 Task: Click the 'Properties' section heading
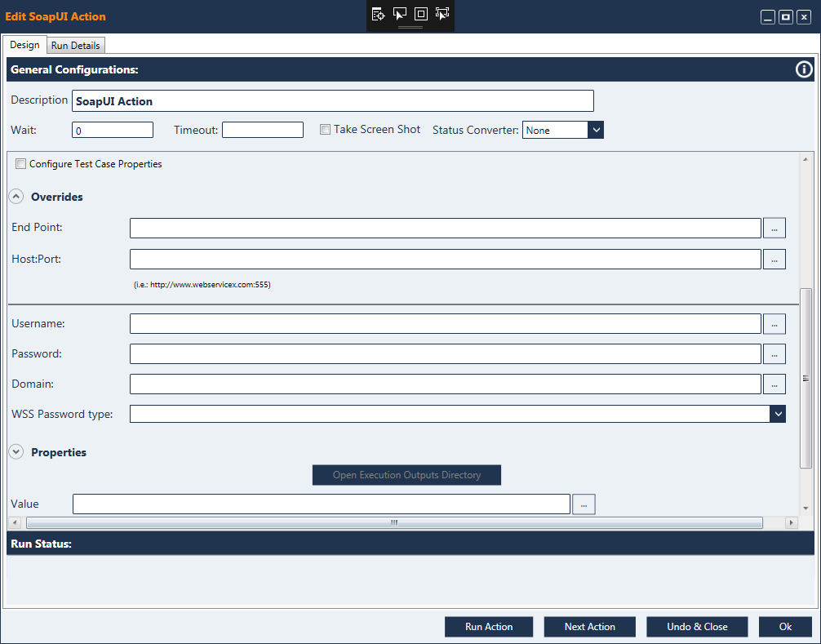pos(59,452)
